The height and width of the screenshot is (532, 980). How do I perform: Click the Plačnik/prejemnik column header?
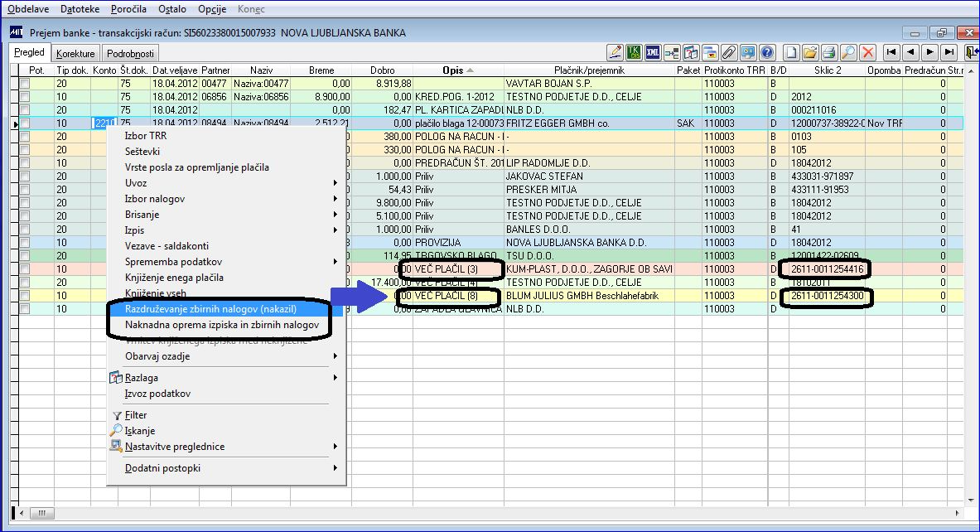589,70
